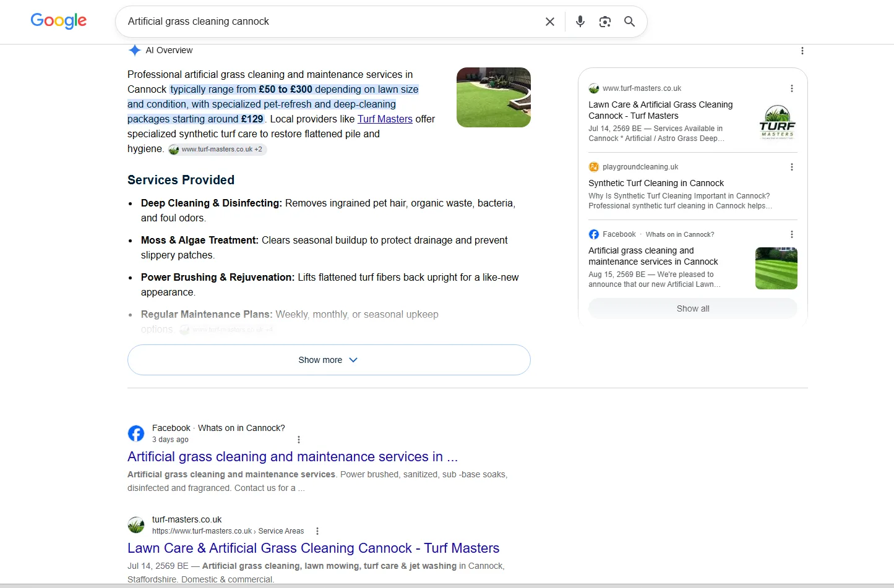Open options menu for turf-masters source card
Image resolution: width=894 pixels, height=588 pixels.
pos(792,88)
